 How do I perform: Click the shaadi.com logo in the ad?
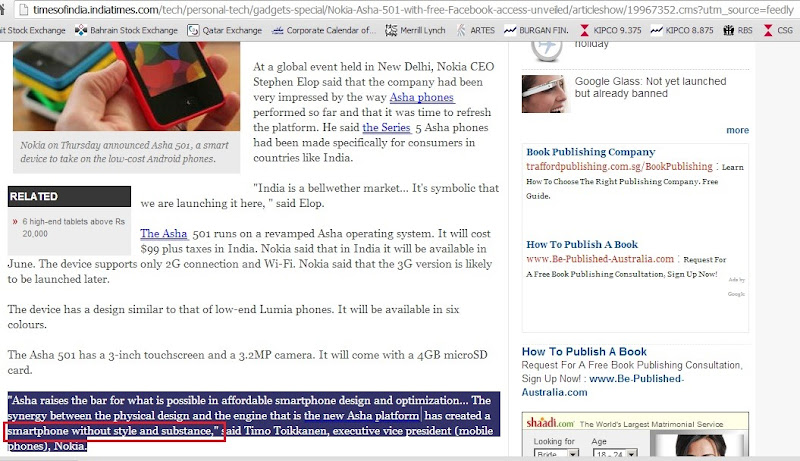pos(550,423)
